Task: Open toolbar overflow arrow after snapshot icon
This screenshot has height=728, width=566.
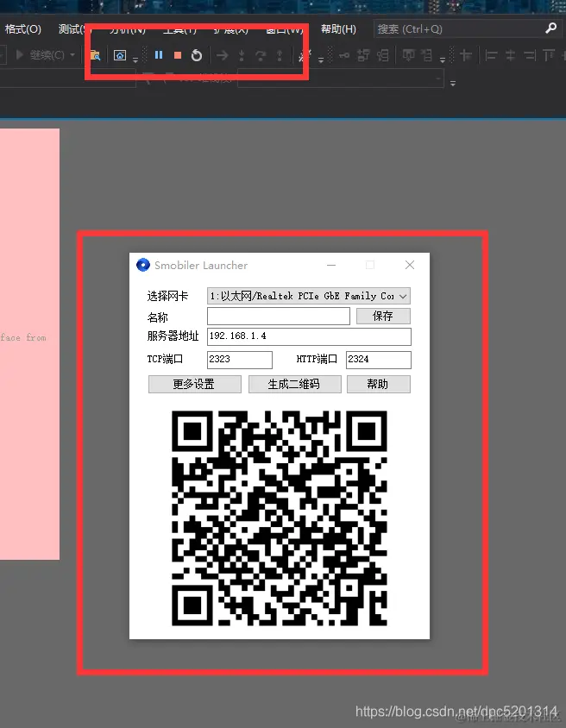Action: point(135,60)
